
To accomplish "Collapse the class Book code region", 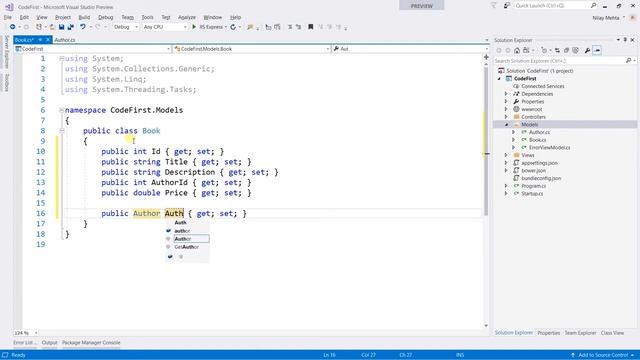I will [62, 131].
